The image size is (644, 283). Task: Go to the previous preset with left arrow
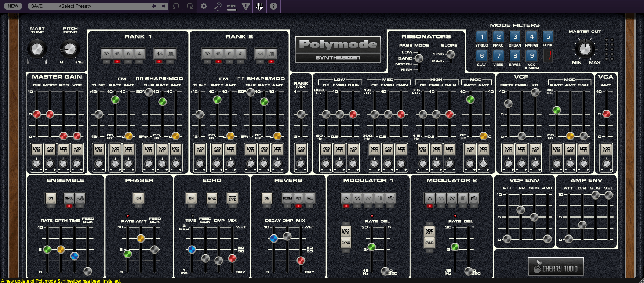(x=154, y=6)
